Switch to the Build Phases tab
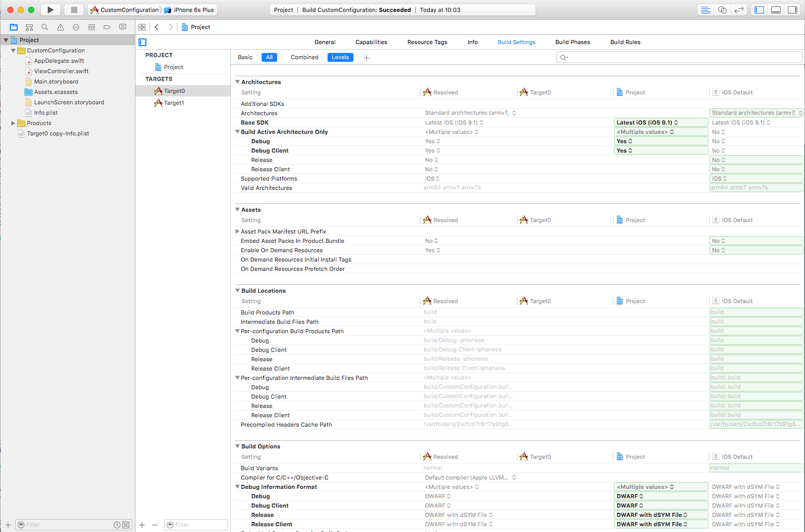The image size is (805, 532). coord(572,42)
